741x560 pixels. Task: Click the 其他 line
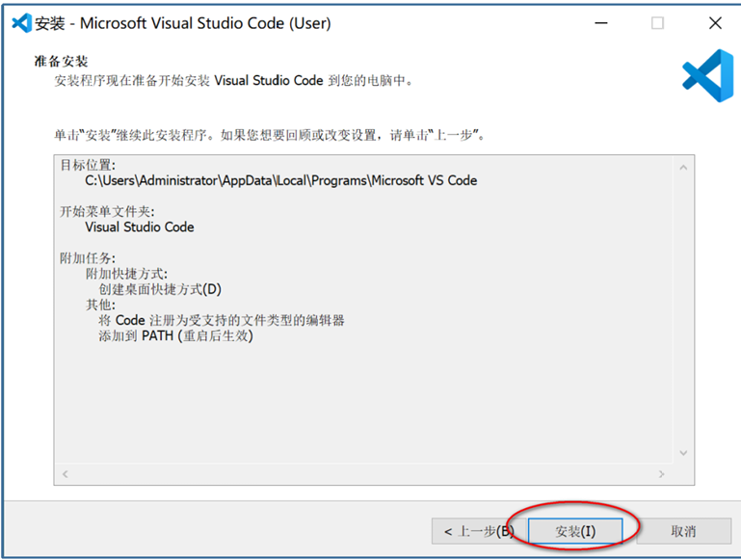point(100,305)
